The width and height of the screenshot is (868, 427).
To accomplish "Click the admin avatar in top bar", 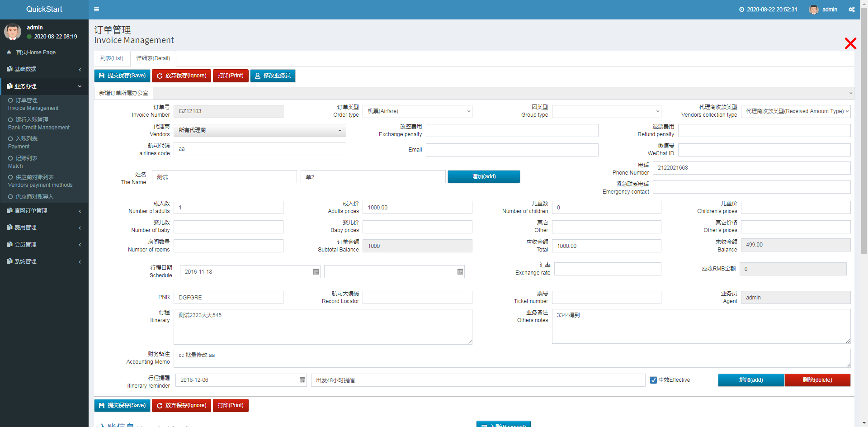I will click(x=814, y=9).
